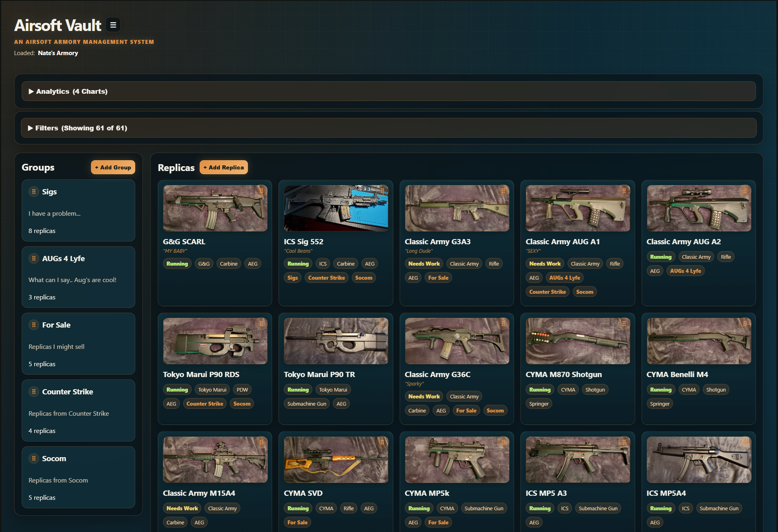This screenshot has height=532, width=778.
Task: Select the "3 replicas" count in AUGs 4 Lyfe
Action: point(42,297)
